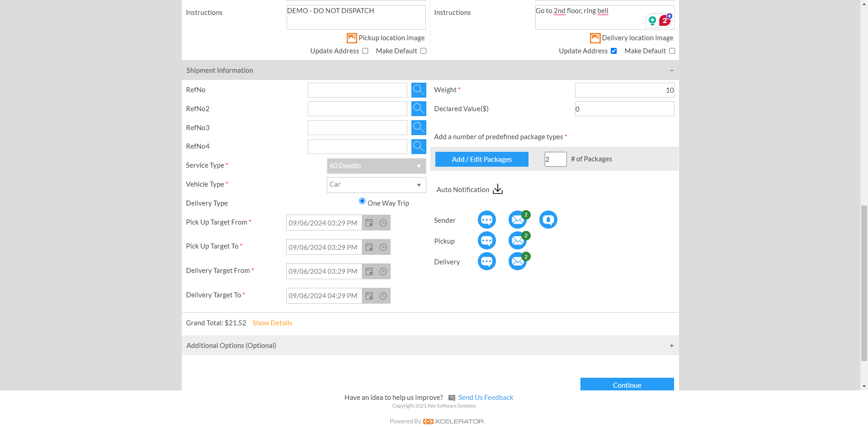
Task: Open calendar for Delivery Target From
Action: click(x=369, y=272)
